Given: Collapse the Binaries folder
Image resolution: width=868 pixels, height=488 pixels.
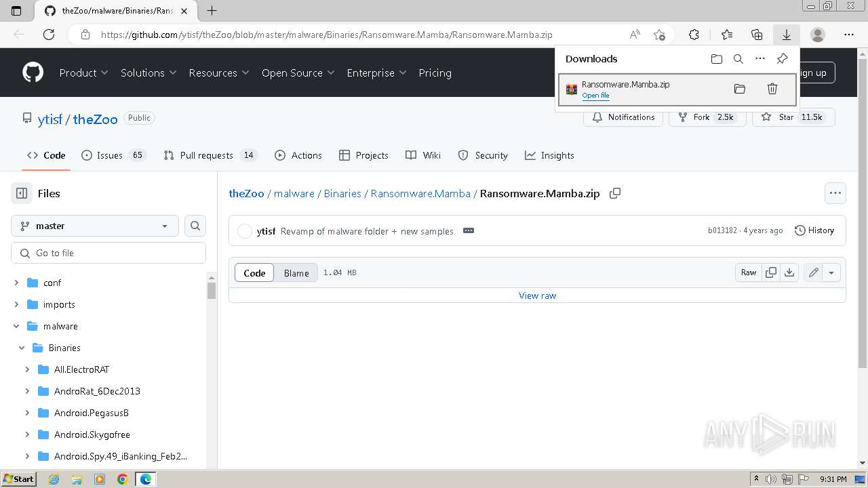Looking at the screenshot, I should tap(22, 348).
